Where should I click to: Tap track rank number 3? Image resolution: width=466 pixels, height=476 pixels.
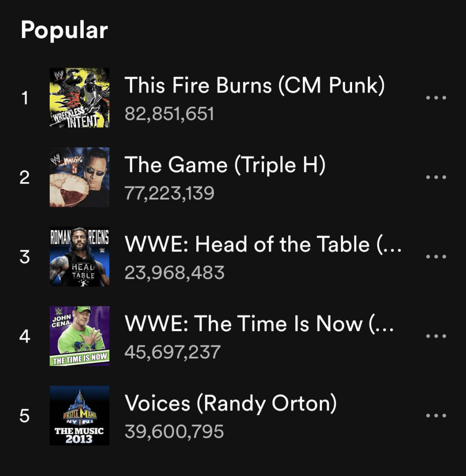25,257
